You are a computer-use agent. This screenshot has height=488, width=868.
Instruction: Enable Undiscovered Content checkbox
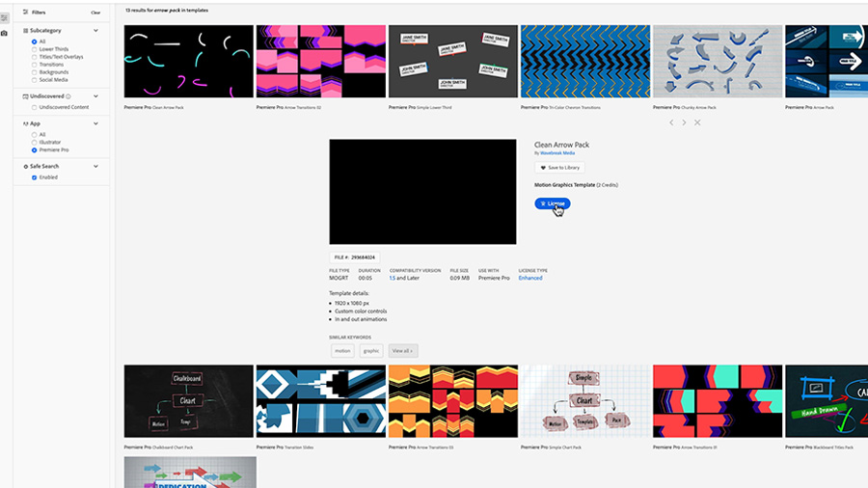pyautogui.click(x=35, y=107)
